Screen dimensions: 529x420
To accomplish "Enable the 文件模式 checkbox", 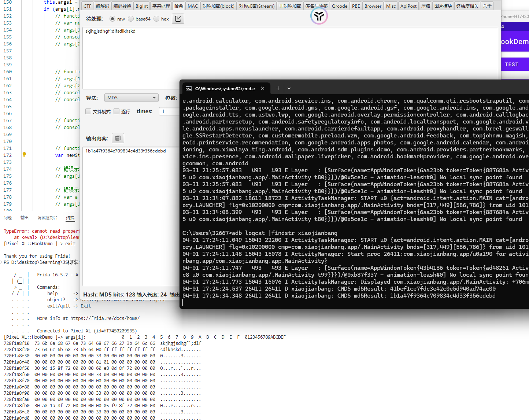I will (x=88, y=111).
